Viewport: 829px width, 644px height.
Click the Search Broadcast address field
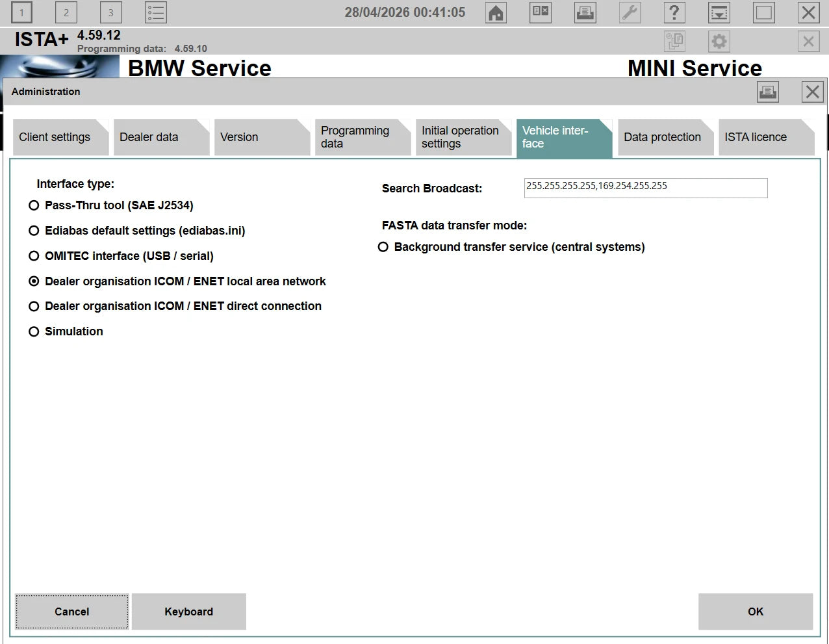click(646, 188)
